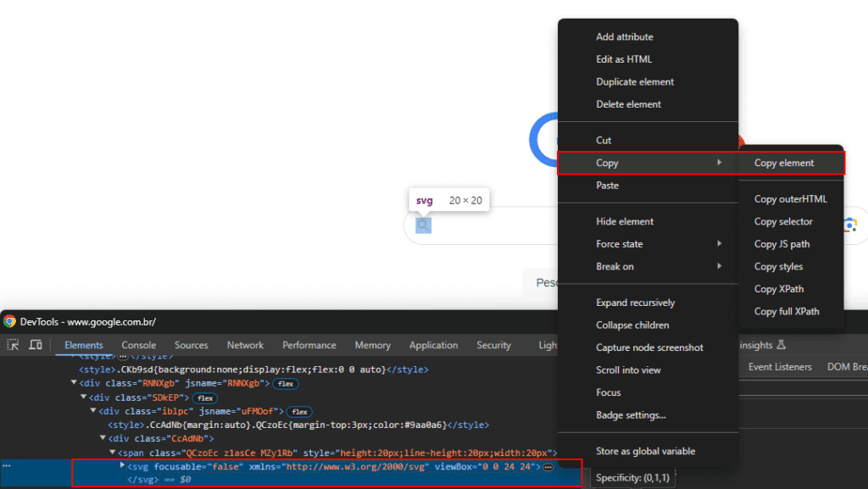
Task: Switch to the Console tab
Action: tap(138, 345)
